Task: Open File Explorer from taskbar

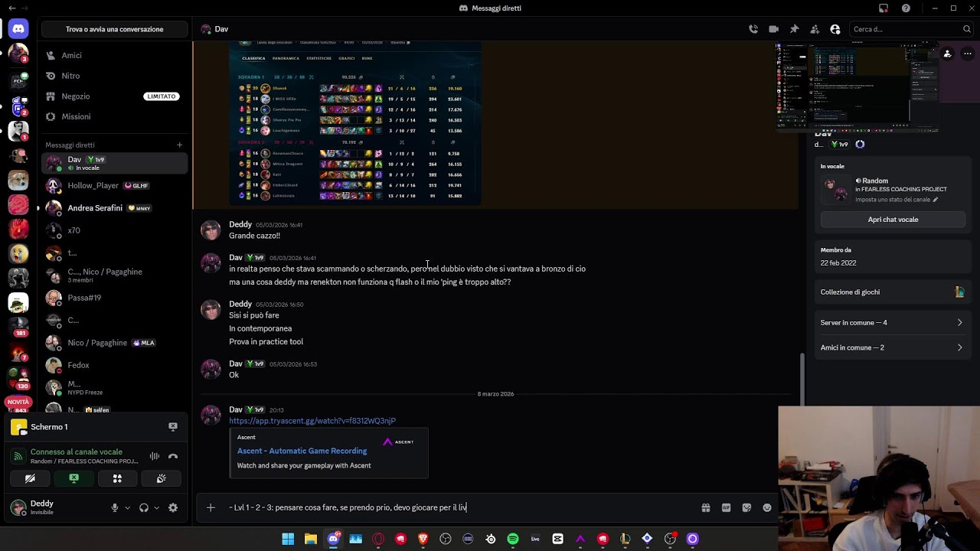Action: pos(310,539)
